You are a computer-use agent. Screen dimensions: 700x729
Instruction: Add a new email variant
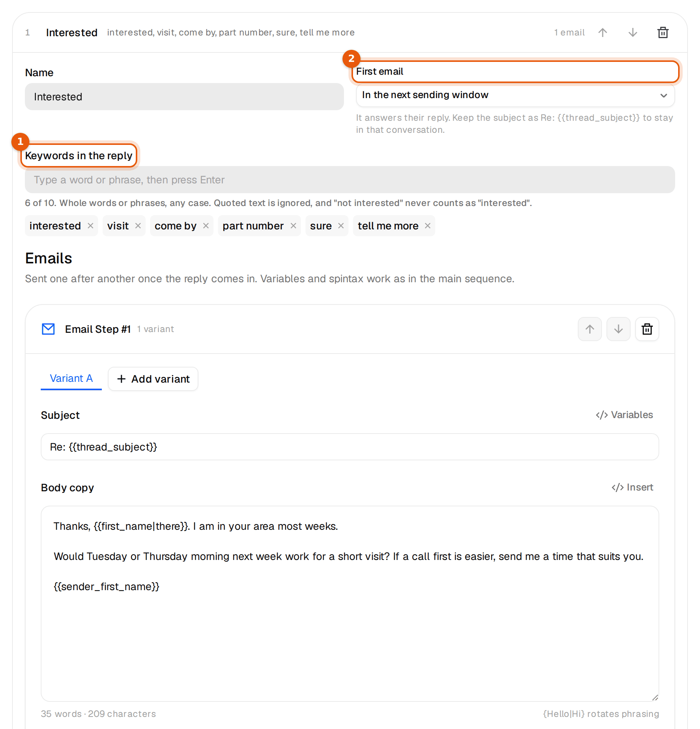[x=153, y=379]
